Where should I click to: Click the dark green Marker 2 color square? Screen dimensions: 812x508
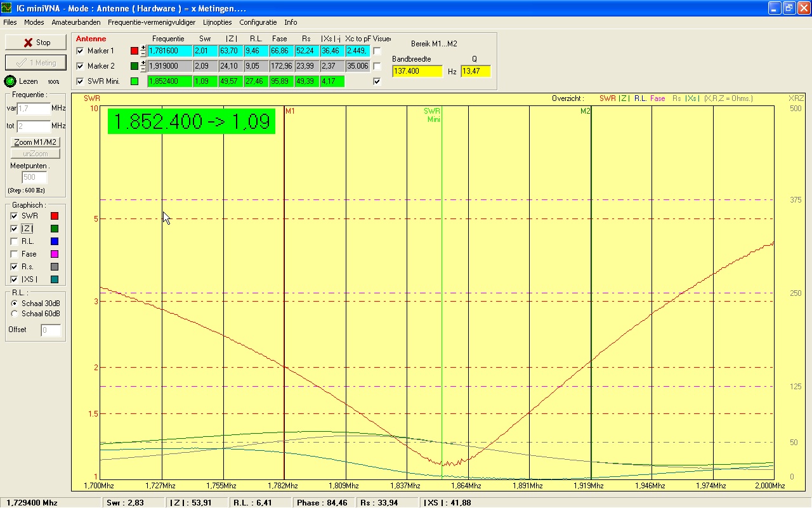coord(134,66)
